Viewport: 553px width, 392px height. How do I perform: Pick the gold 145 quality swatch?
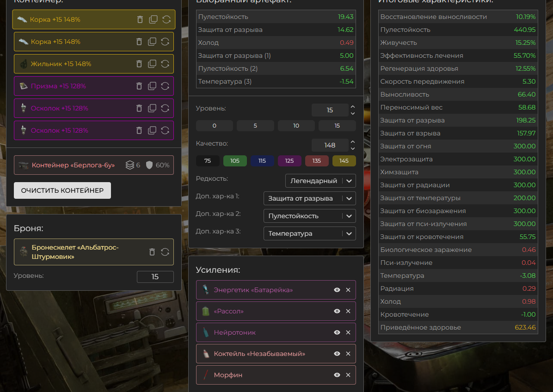click(x=344, y=161)
